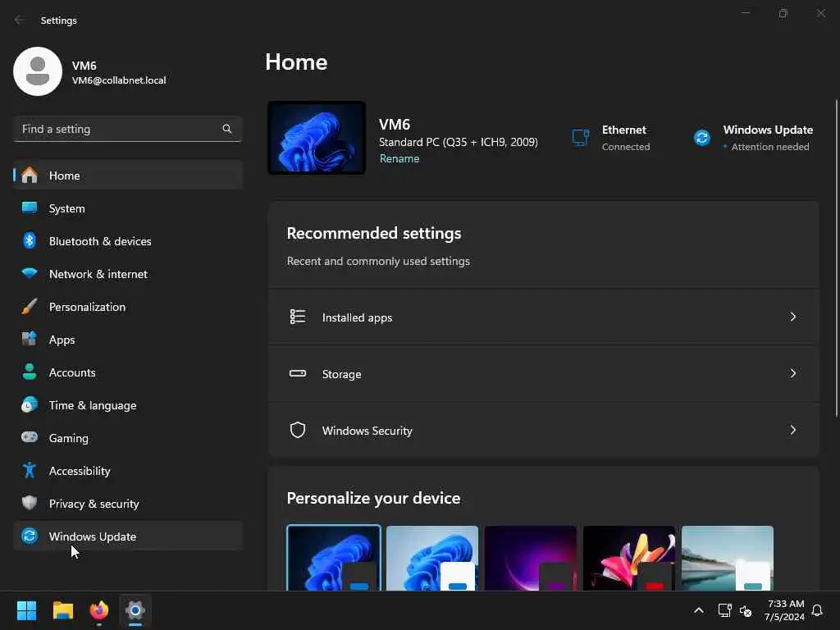The image size is (840, 630).
Task: Open the Start menu Windows logo
Action: pos(26,610)
